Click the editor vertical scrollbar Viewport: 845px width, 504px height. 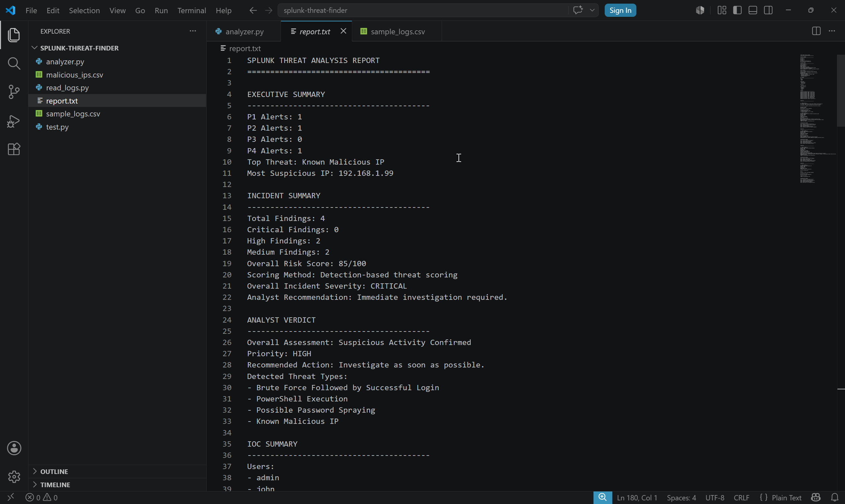point(841,90)
